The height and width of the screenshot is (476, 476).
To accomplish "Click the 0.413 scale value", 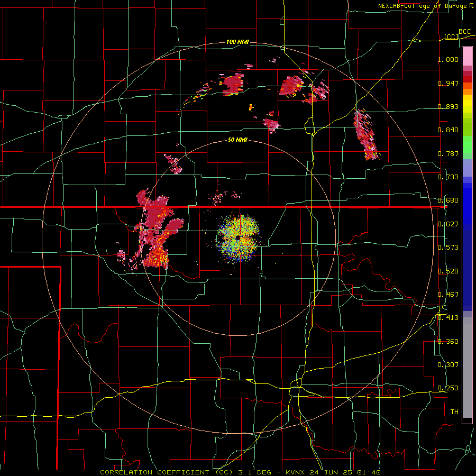I will (448, 318).
